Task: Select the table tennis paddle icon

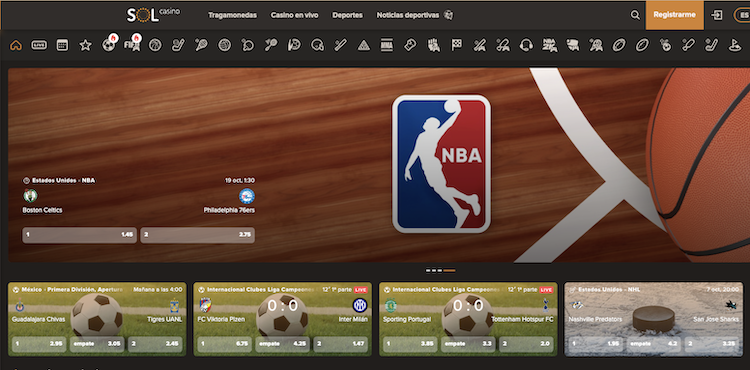Action: coord(248,45)
